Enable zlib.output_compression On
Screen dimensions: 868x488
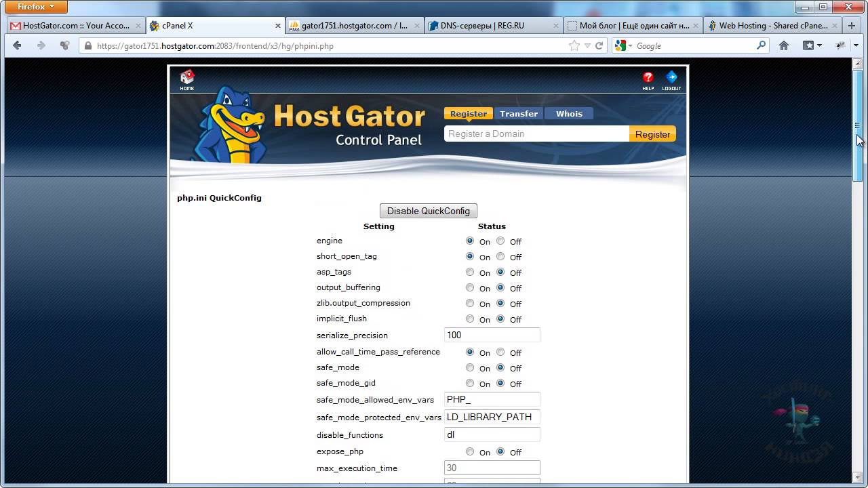[470, 303]
